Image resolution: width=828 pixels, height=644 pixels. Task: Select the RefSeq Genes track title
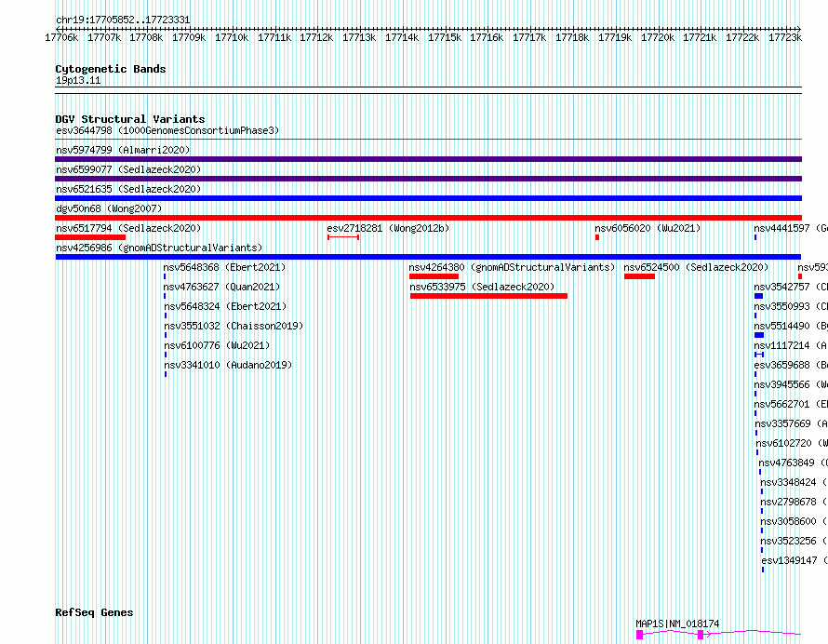[94, 612]
